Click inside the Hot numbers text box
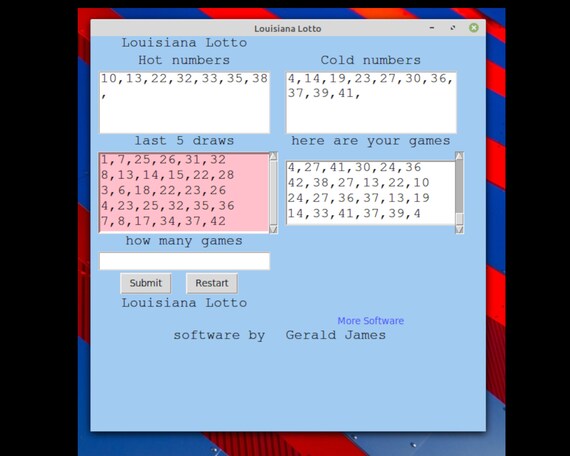Viewport: 570px width, 456px height. pos(185,103)
